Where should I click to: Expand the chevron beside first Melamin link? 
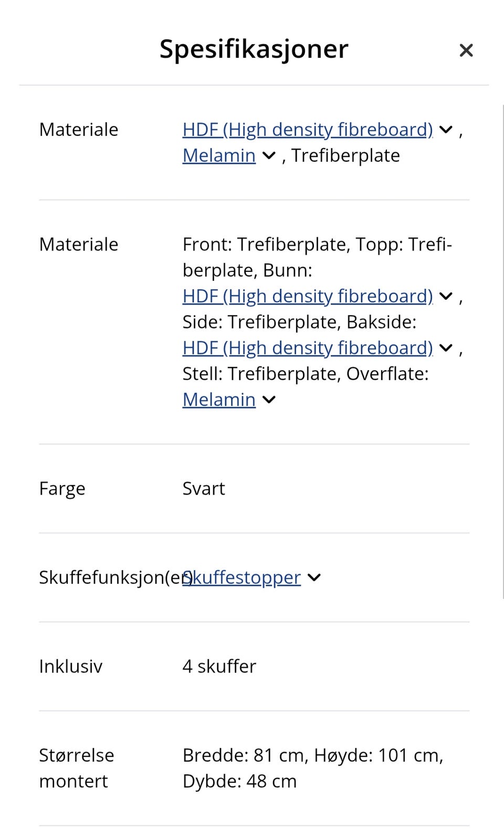tap(268, 156)
